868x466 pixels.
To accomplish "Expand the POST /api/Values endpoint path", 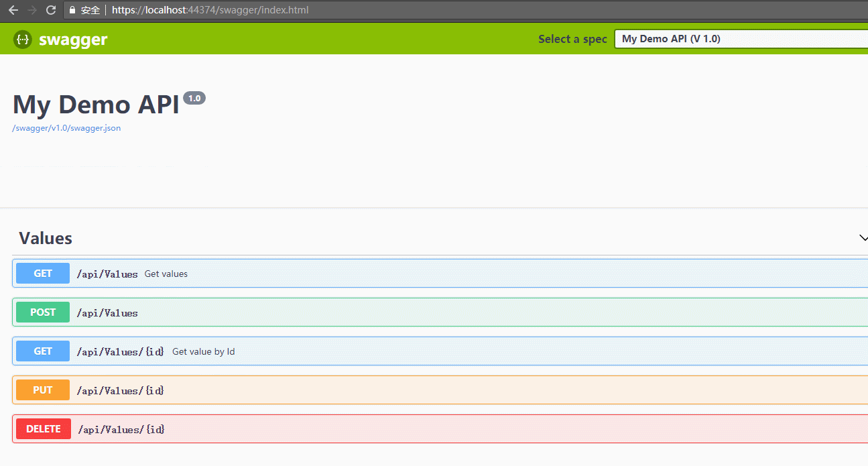I will (x=107, y=313).
